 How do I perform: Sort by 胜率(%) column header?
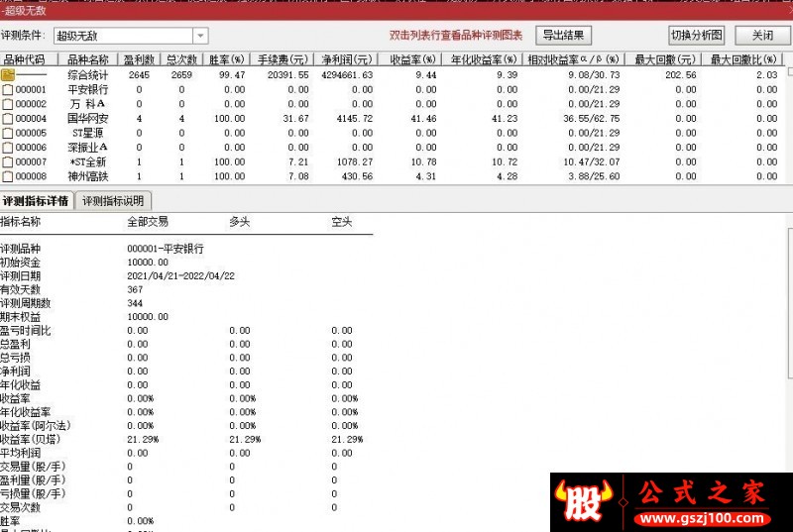click(227, 59)
